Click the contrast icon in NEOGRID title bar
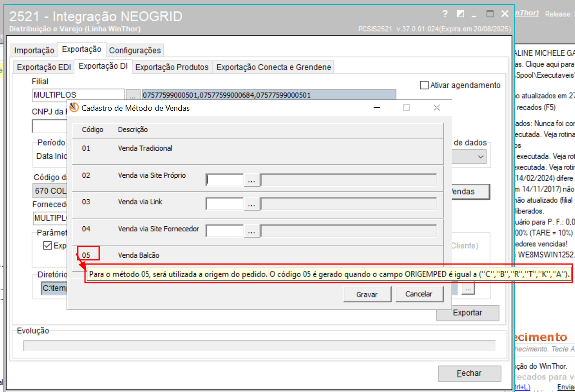This screenshot has height=392, width=575. tap(460, 14)
